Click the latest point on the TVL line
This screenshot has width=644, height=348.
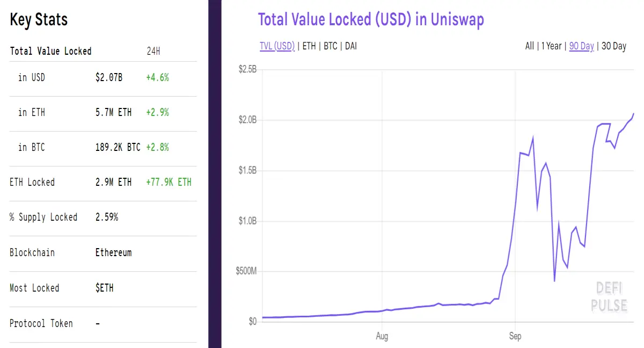click(633, 114)
